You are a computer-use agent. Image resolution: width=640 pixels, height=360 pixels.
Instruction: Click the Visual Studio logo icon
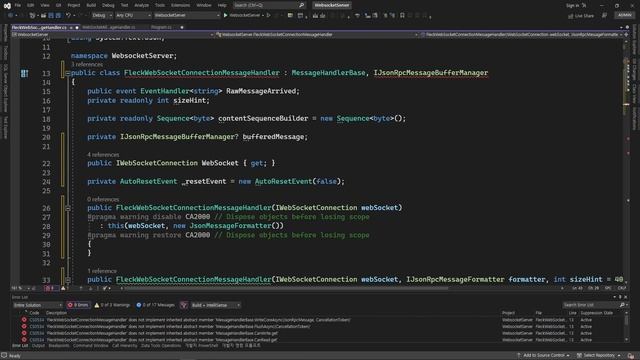point(7,6)
